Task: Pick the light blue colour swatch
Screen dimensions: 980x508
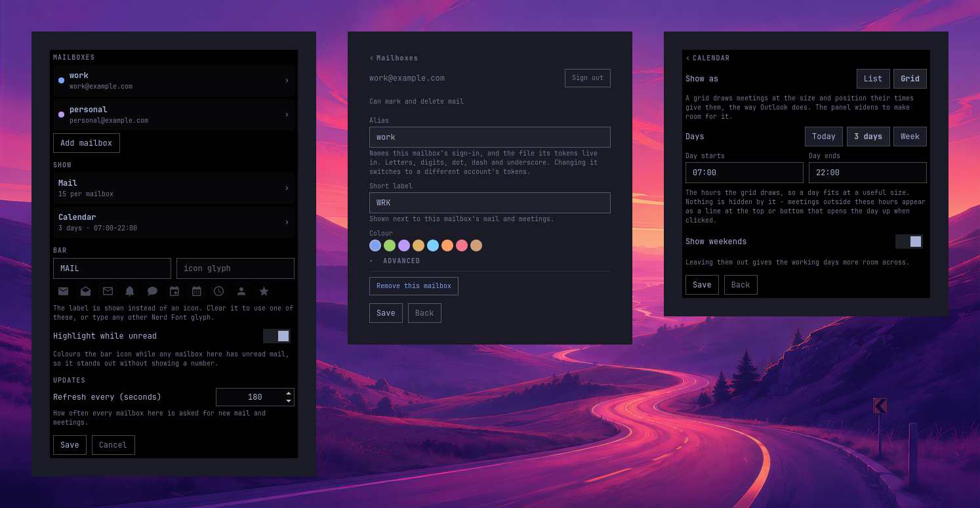Action: (433, 245)
